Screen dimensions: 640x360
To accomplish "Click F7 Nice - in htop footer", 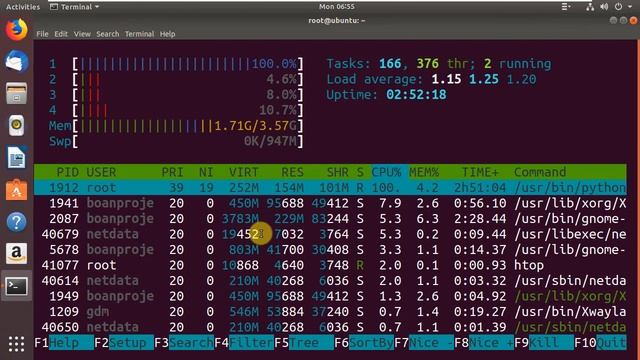I will [x=424, y=342].
